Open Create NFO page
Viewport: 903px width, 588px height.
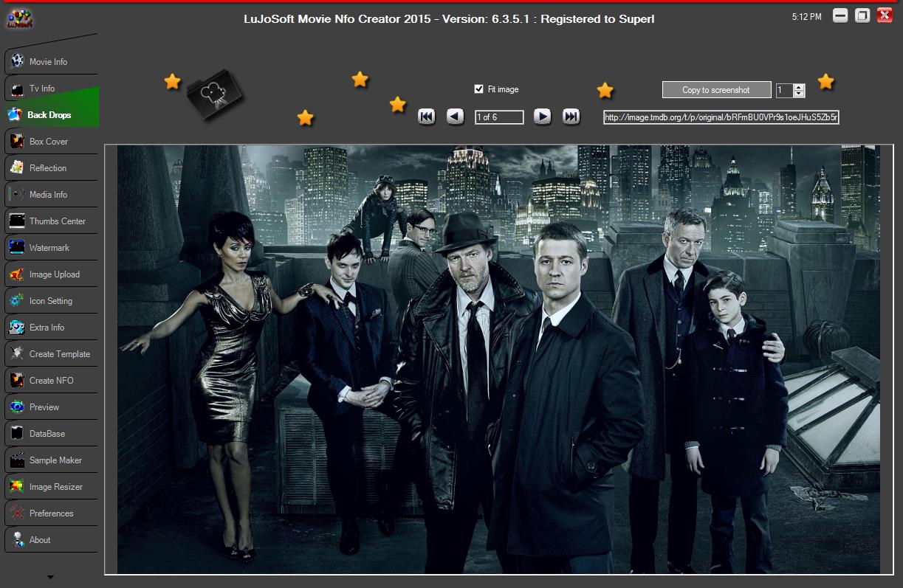tap(51, 380)
